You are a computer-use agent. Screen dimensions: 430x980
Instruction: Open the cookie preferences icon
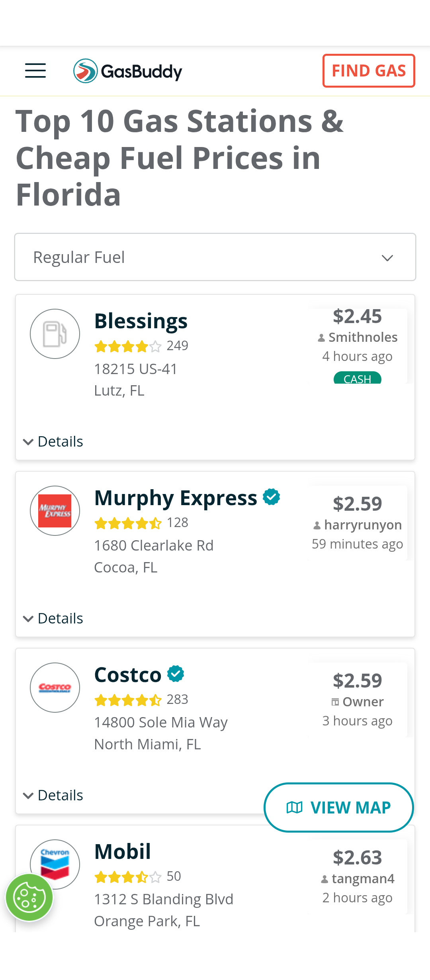point(29,898)
